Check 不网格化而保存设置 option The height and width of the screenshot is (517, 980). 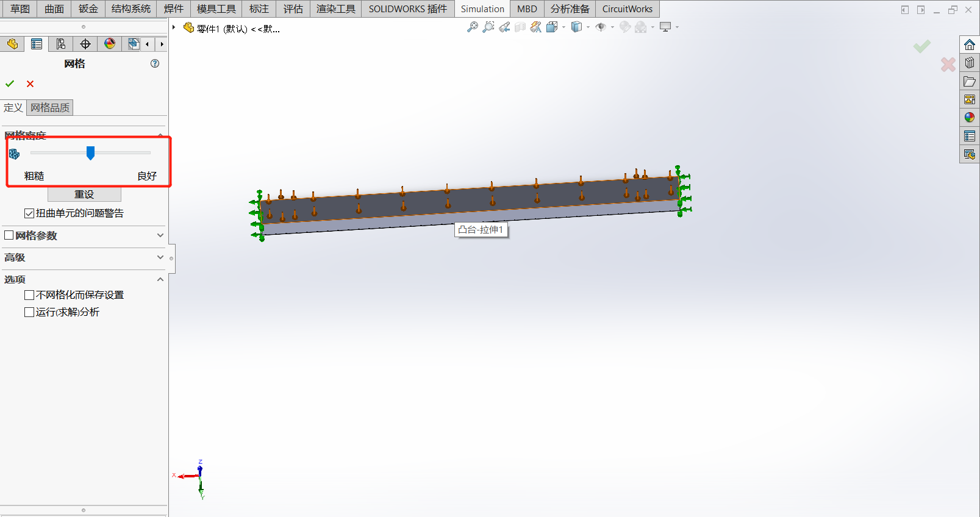click(29, 295)
